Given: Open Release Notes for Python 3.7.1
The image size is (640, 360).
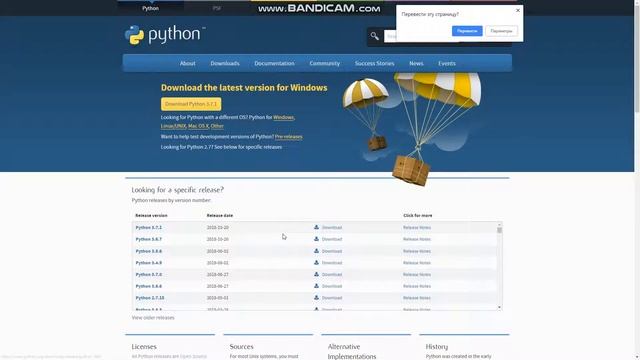Looking at the screenshot, I should point(417,227).
